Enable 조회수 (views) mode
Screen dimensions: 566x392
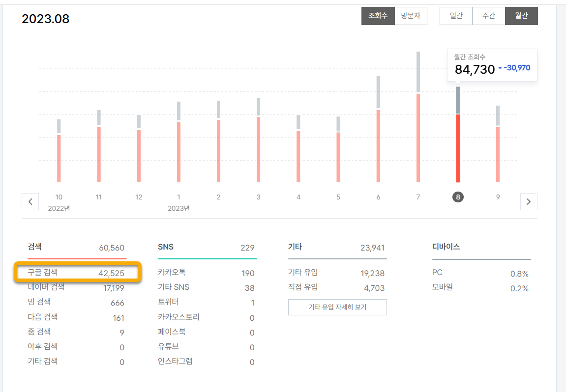pos(378,16)
